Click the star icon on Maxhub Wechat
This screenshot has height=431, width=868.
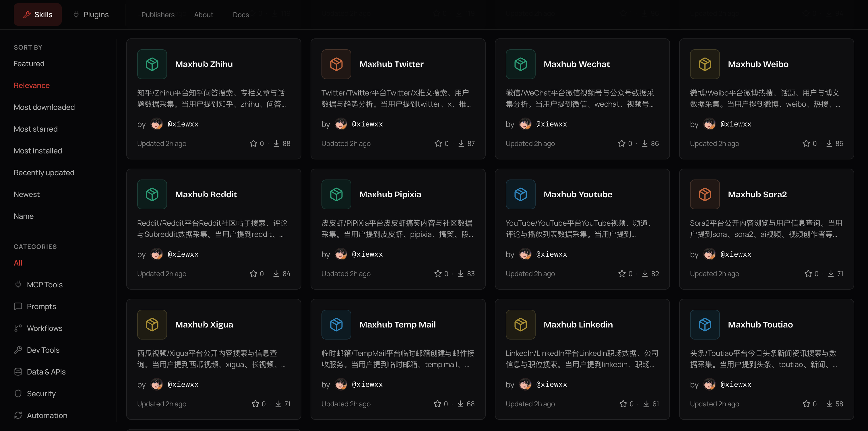coord(622,143)
